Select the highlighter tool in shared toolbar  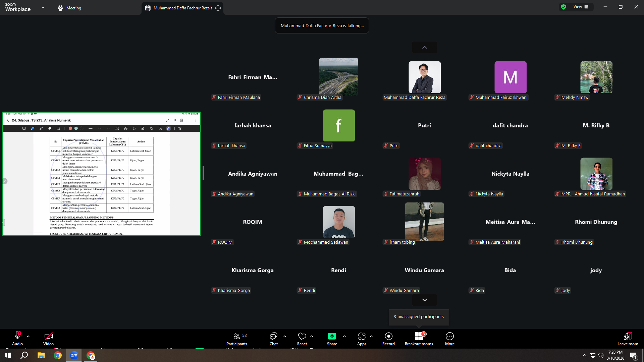tap(41, 128)
